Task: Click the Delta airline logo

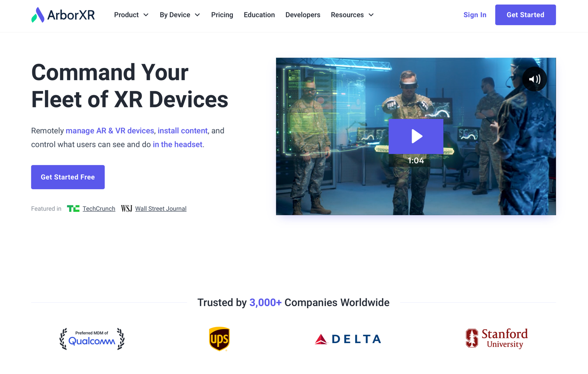Action: (348, 339)
